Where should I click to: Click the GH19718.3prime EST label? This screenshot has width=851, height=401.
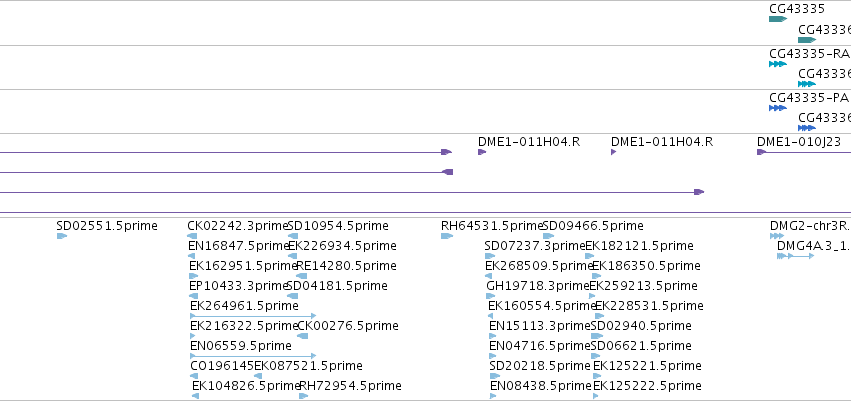coord(538,286)
